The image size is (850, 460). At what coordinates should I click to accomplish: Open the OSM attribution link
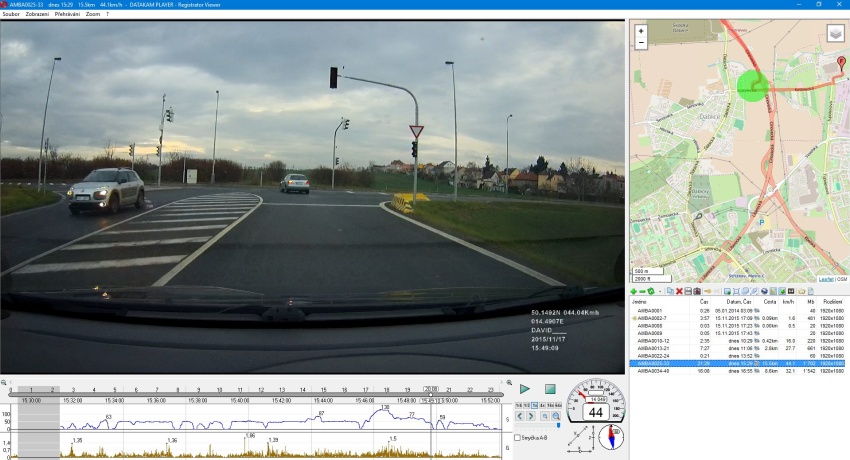(842, 279)
